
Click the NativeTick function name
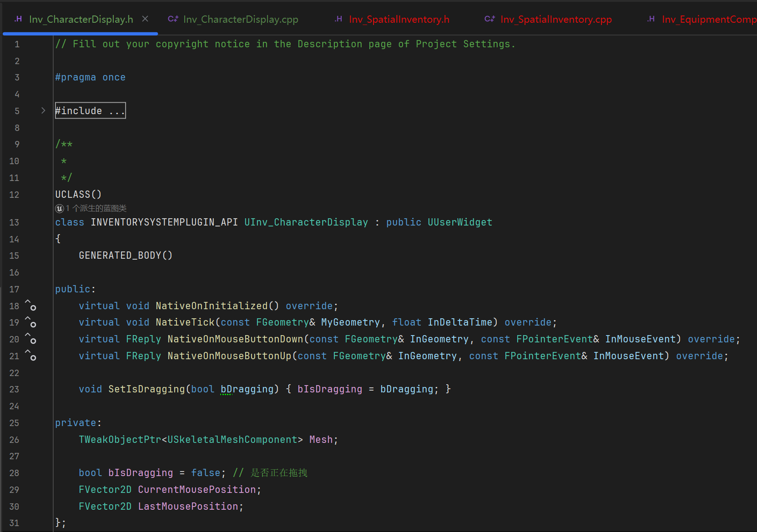point(185,322)
